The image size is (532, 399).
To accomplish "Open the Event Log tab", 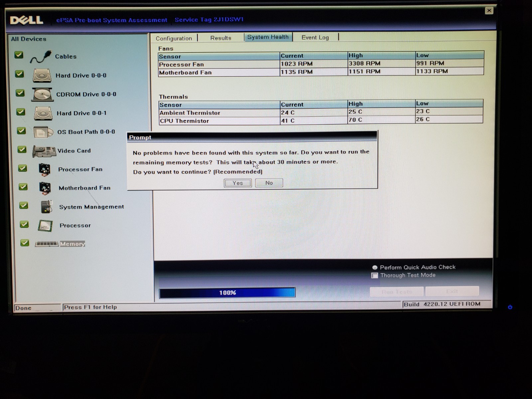I will point(315,37).
